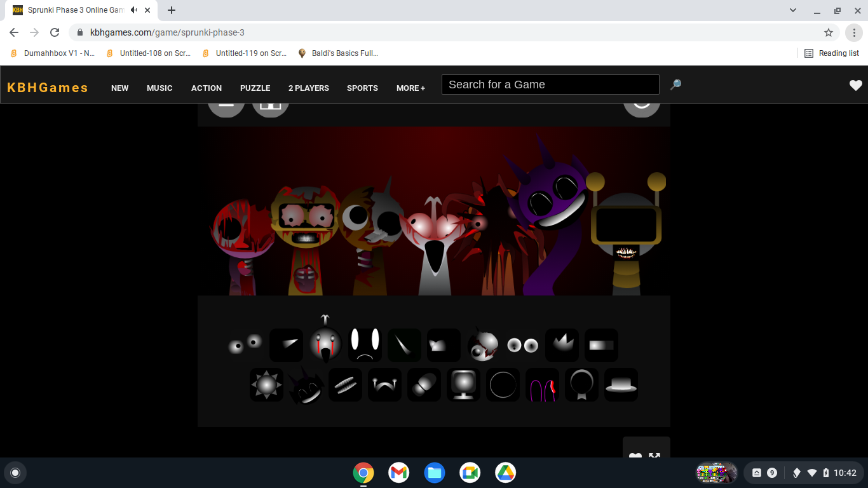Screen dimensions: 868x488
Task: Choose the arched antennae sound icon
Action: pyautogui.click(x=384, y=384)
